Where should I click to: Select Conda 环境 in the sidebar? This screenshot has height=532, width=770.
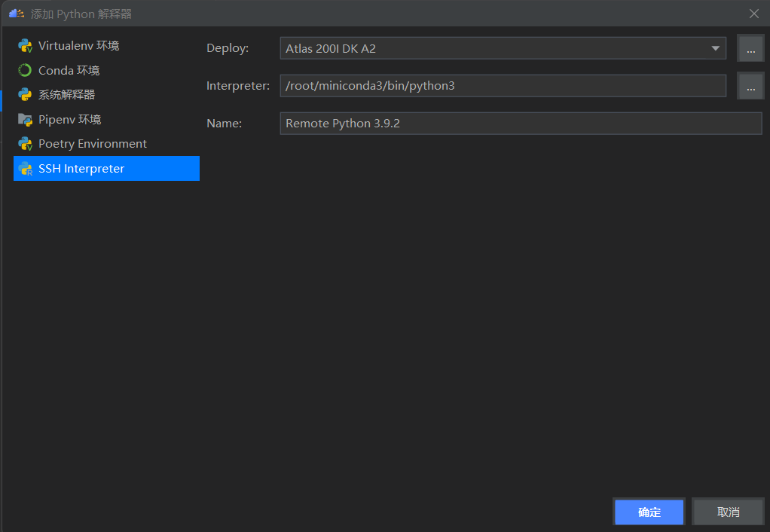[x=69, y=70]
